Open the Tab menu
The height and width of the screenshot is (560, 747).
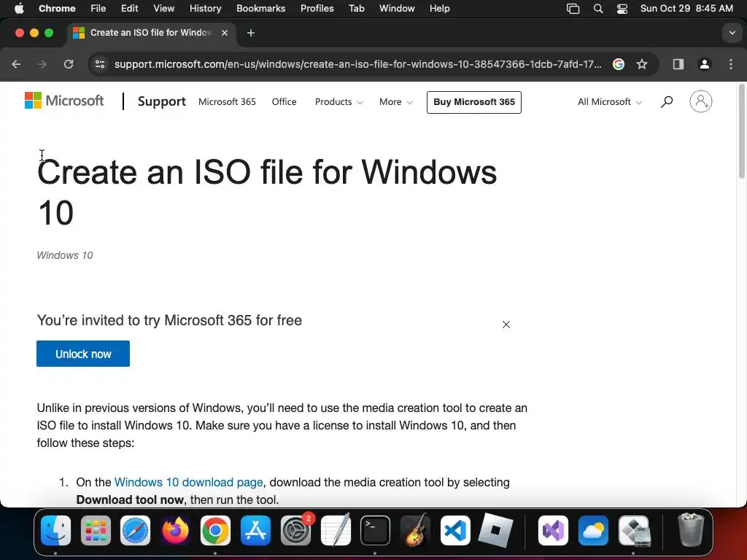pos(356,9)
